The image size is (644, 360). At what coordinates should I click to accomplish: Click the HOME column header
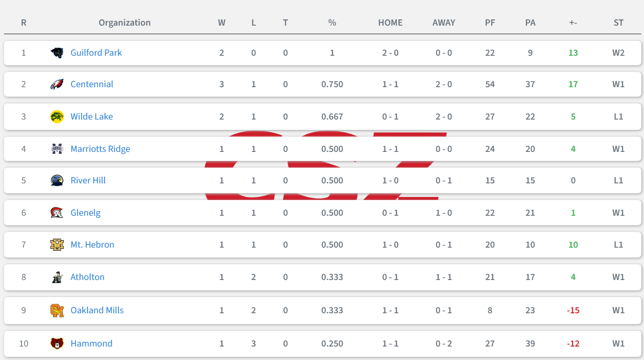tap(390, 22)
